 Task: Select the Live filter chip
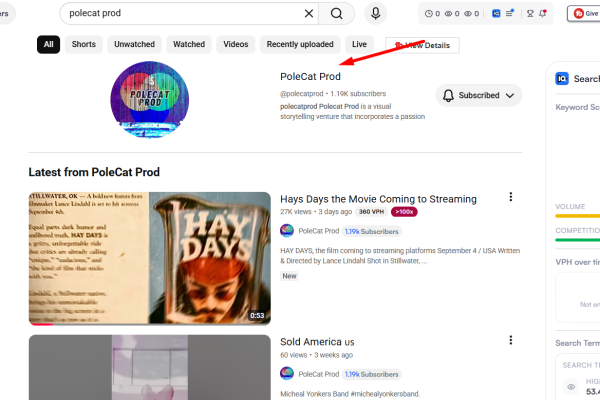359,44
